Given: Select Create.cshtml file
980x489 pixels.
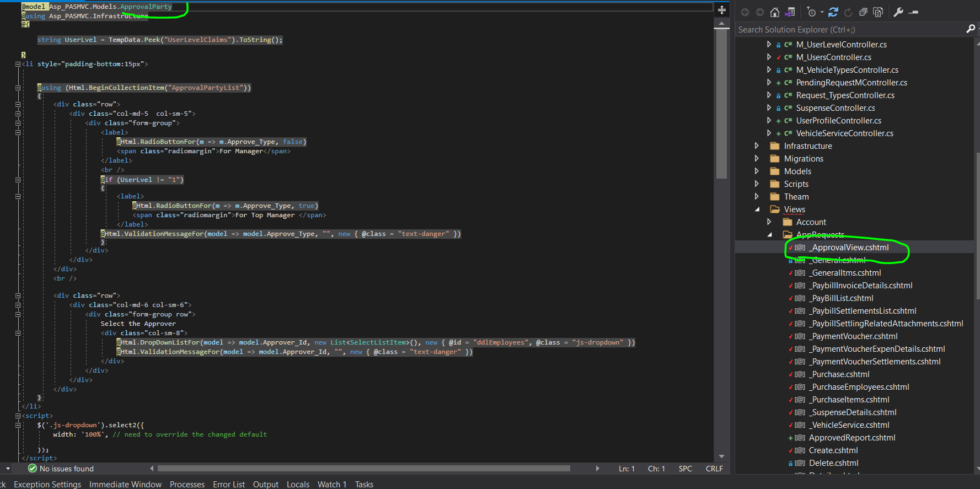Looking at the screenshot, I should tap(833, 450).
